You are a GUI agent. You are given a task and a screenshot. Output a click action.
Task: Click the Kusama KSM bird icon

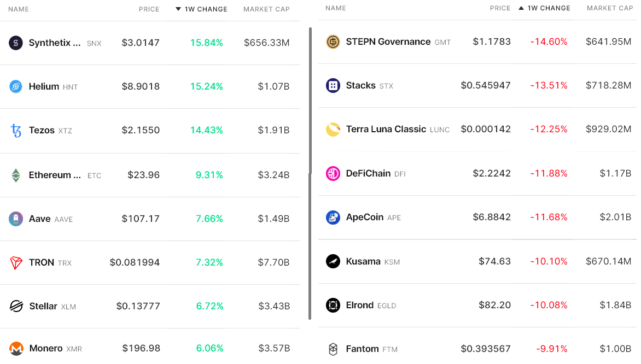click(x=333, y=261)
